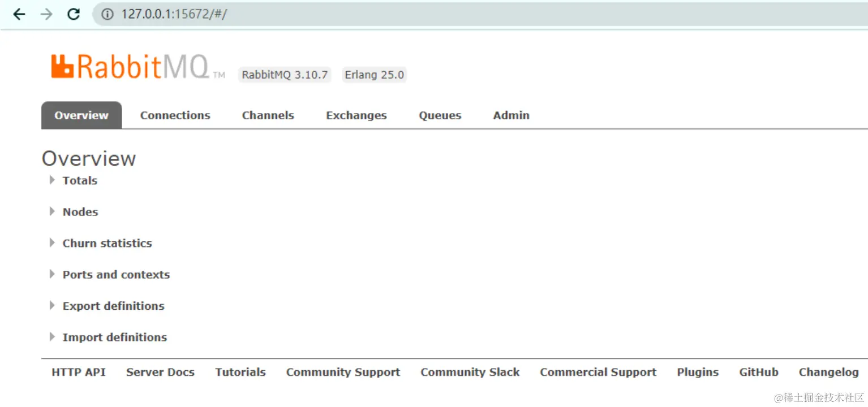Open the Tutorials link
Screen dimensions: 868x407
(240, 372)
